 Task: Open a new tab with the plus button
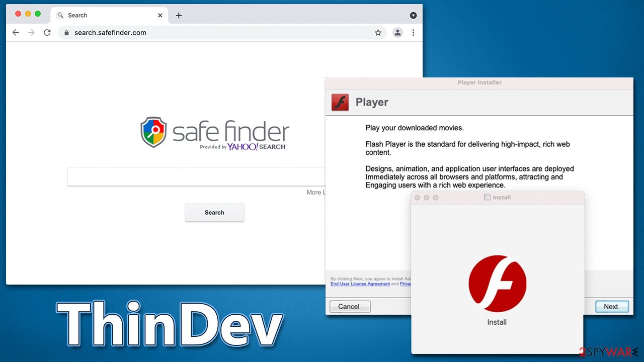[x=179, y=15]
